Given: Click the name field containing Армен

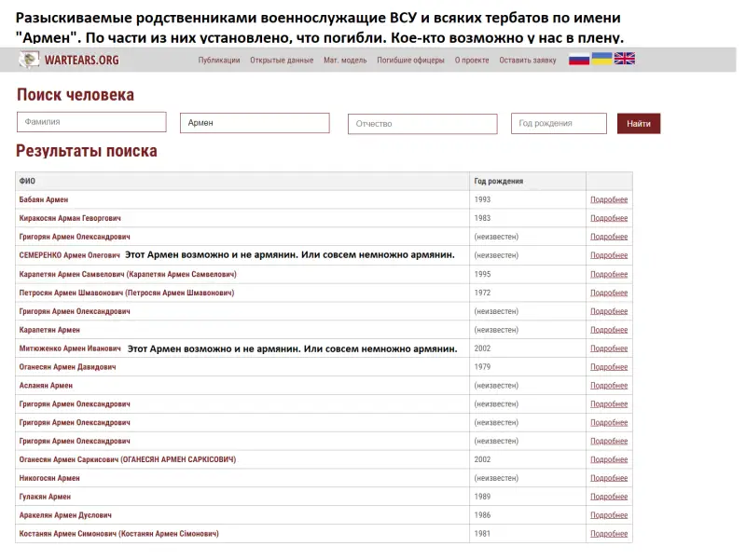Looking at the screenshot, I should tap(255, 123).
